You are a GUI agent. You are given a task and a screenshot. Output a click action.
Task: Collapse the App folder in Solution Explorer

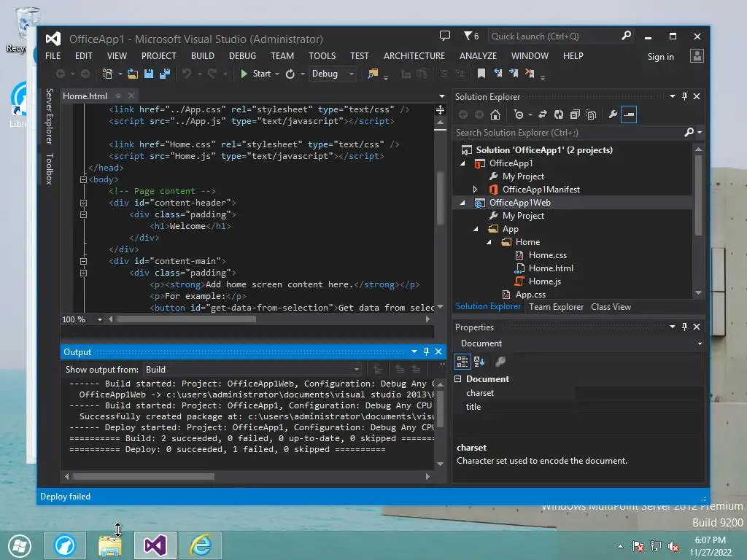476,229
